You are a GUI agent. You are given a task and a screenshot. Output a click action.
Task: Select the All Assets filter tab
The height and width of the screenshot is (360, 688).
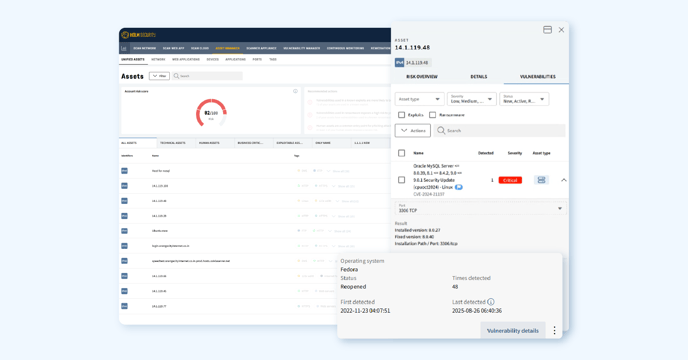(x=138, y=143)
